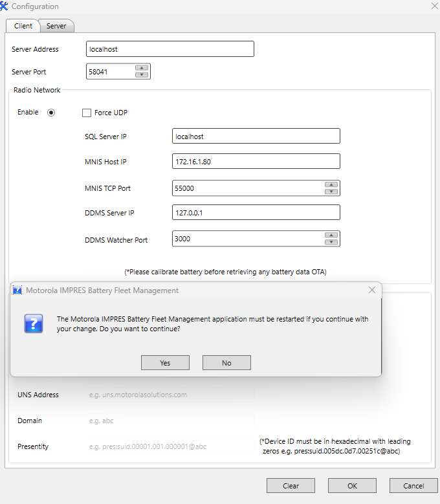
Task: Click the 'MNIS Host IP' label
Action: click(105, 162)
